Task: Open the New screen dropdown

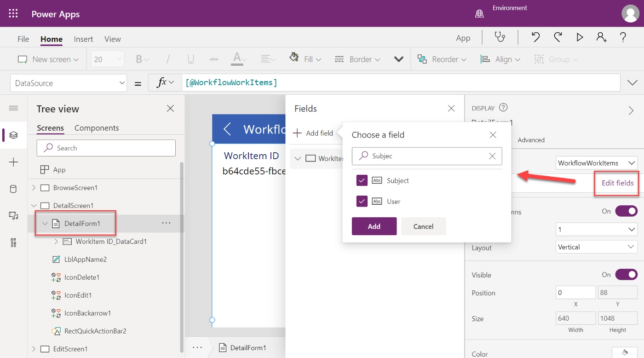Action: (x=48, y=59)
